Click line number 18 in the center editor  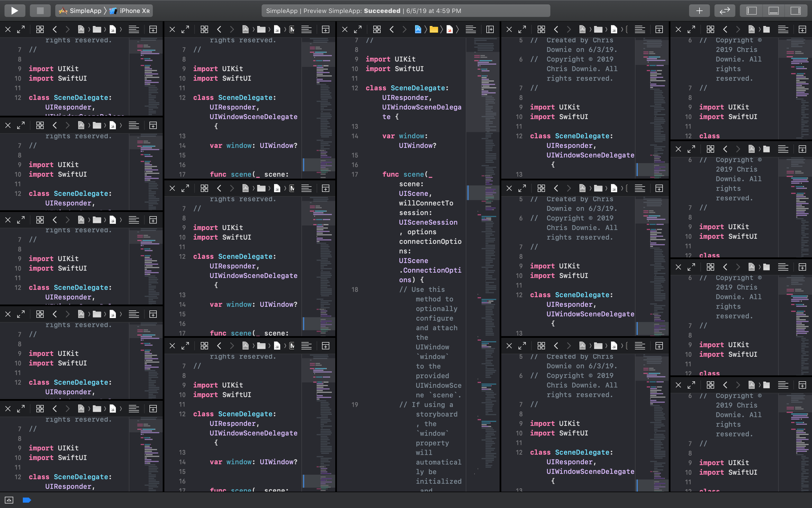click(355, 290)
